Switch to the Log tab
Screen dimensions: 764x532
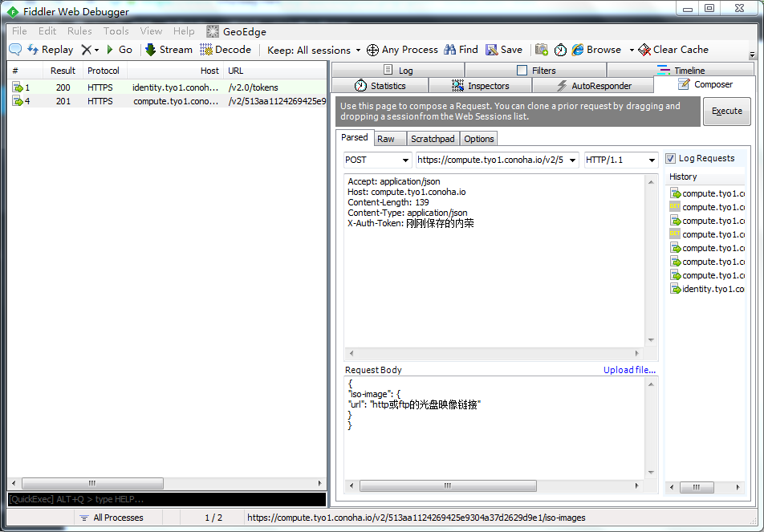398,70
